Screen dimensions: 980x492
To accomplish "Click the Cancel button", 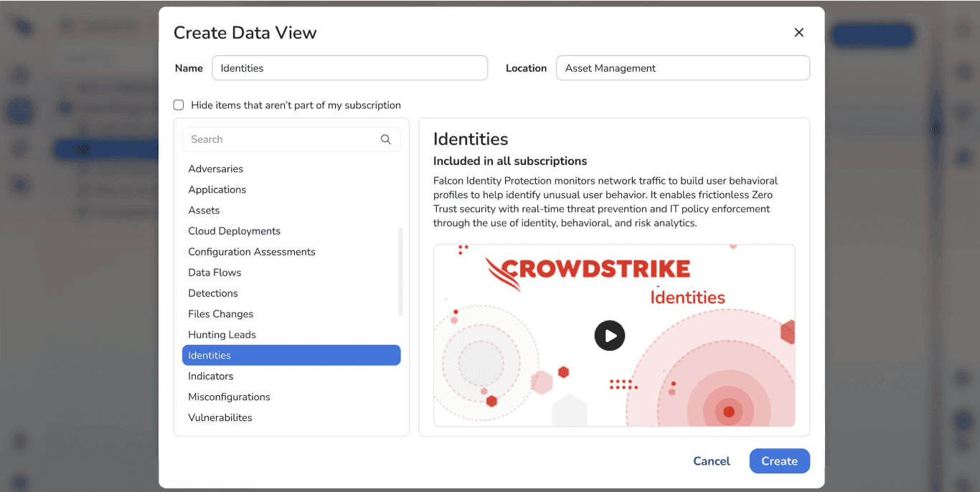I will [712, 461].
